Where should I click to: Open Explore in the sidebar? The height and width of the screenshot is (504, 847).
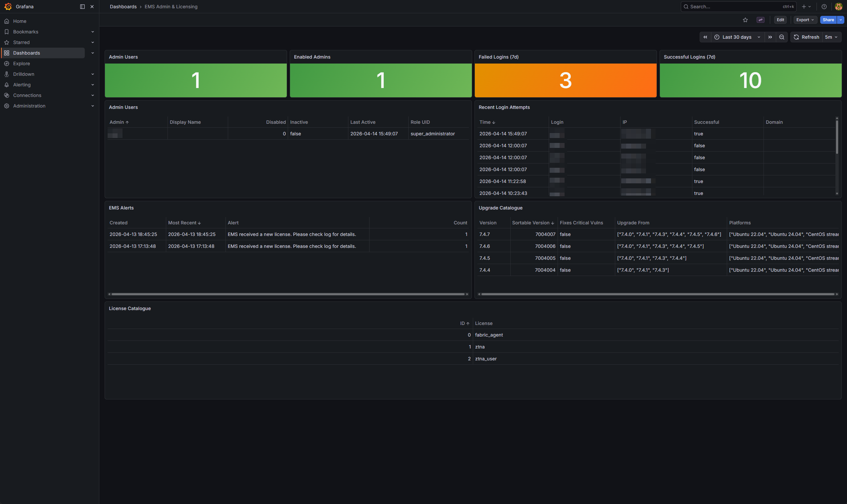pos(22,64)
